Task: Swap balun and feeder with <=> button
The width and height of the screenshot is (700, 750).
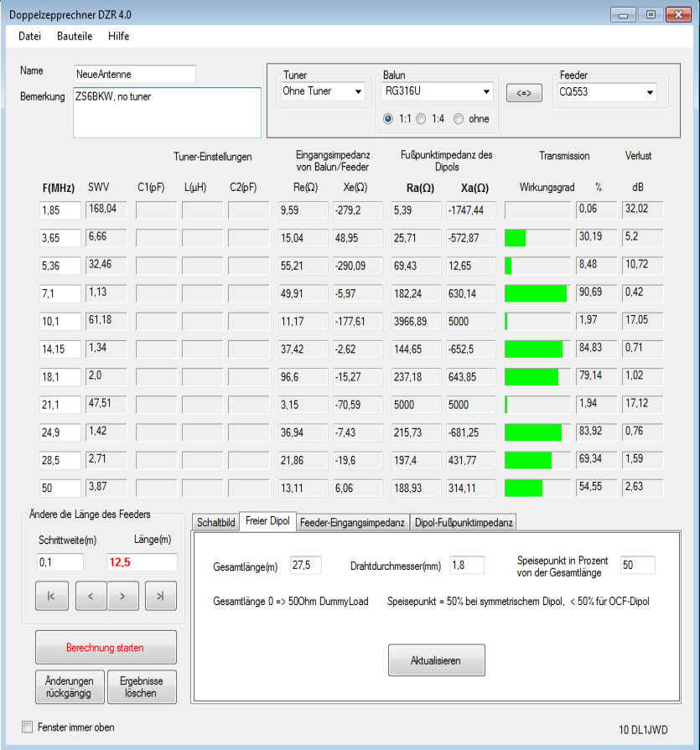Action: pos(524,93)
